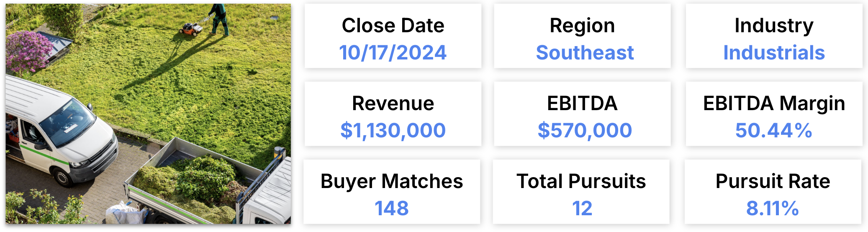Select the Close Date card
868x232 pixels.
tap(393, 36)
